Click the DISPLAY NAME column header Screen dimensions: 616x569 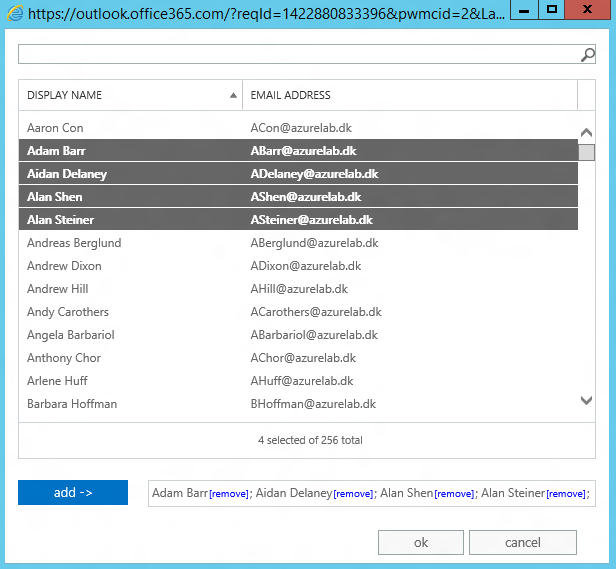(130, 95)
